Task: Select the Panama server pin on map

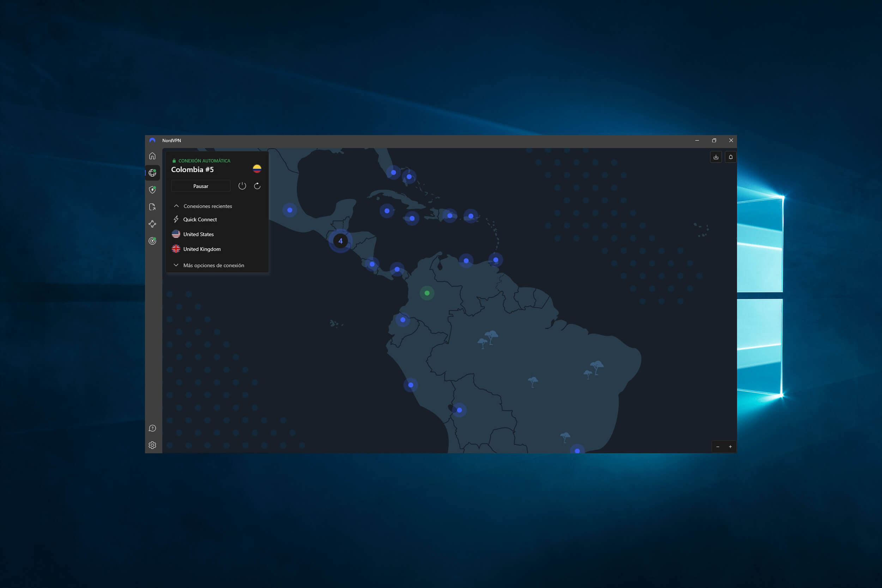Action: [x=397, y=269]
